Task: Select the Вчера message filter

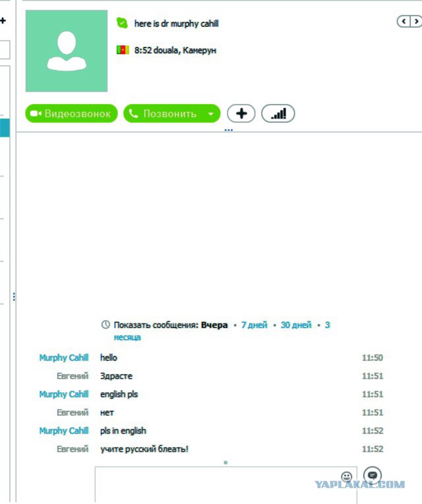Action: pos(214,325)
